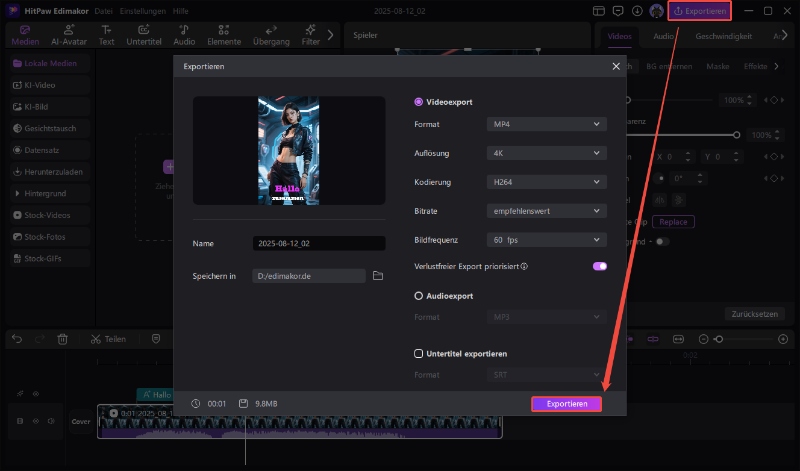The image size is (800, 471).
Task: Switch to the Audio properties tab
Action: click(663, 36)
